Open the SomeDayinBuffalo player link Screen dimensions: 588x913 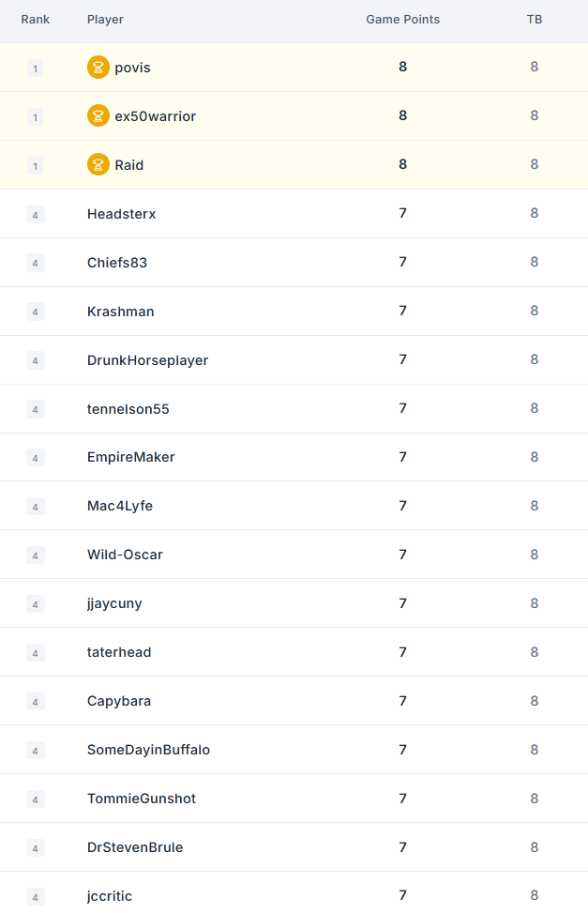click(148, 750)
